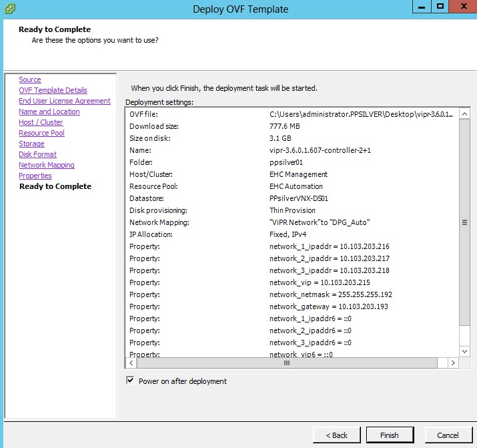Select the OVF file path value
477x448 pixels.
click(x=361, y=114)
